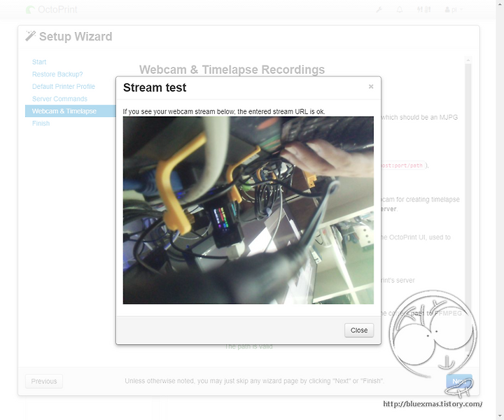504x420 pixels.
Task: Click wizard page scrollbar up arrow
Action: click(468, 60)
